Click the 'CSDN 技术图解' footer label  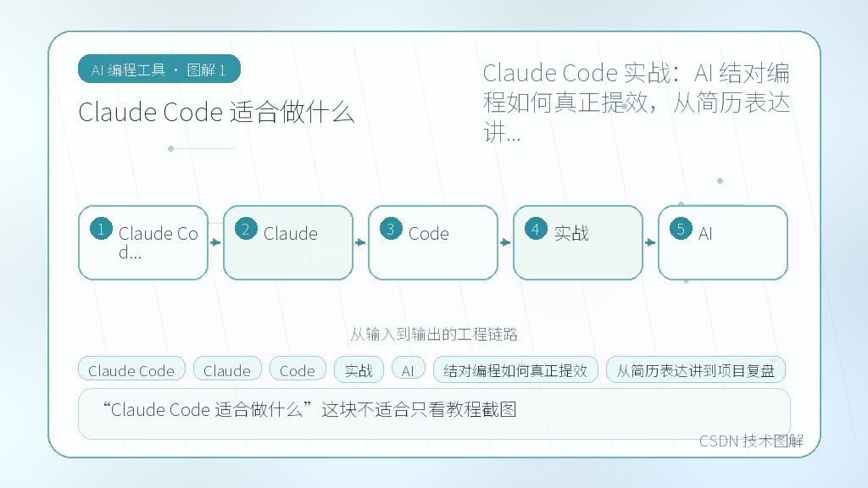point(751,441)
